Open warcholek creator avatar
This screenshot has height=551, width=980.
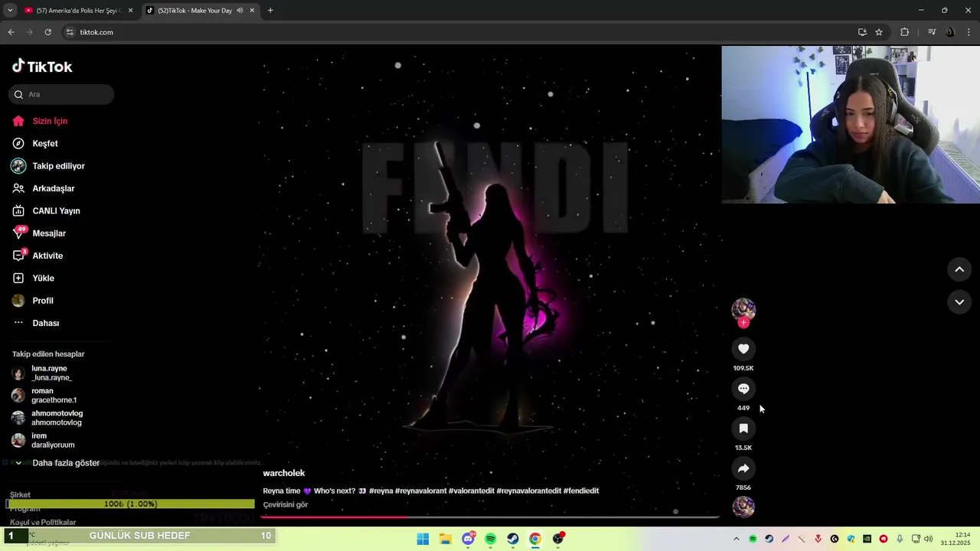point(743,309)
